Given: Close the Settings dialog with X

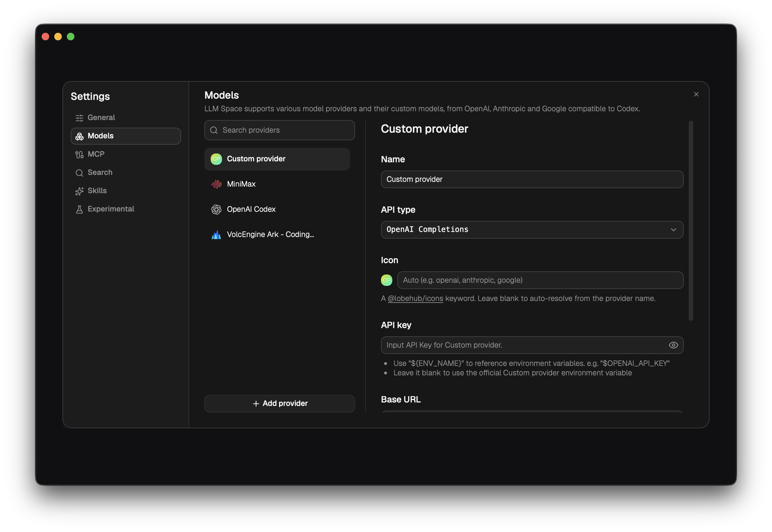Looking at the screenshot, I should coord(696,95).
